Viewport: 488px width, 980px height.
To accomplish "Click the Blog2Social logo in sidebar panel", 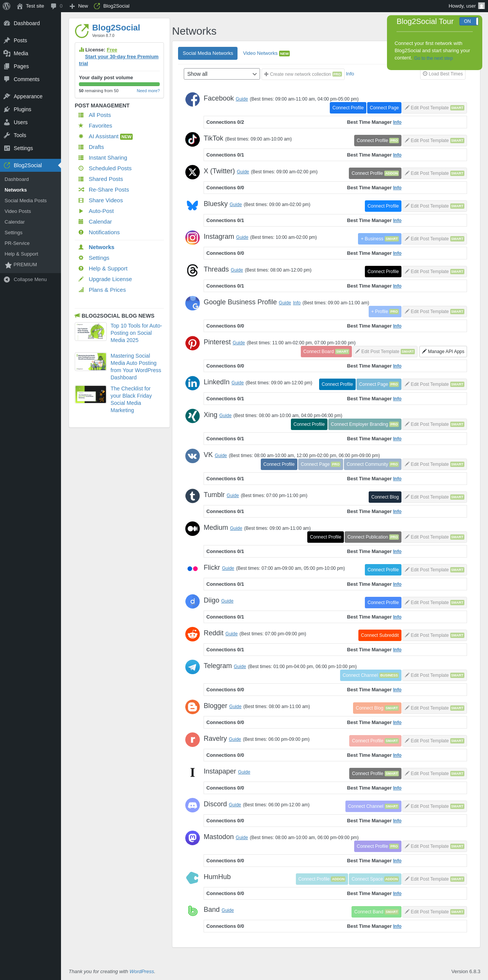I will 82,31.
